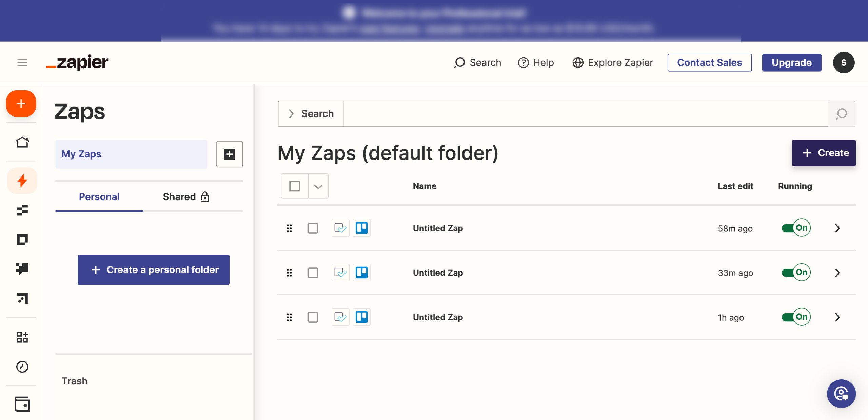Viewport: 868px width, 420px height.
Task: Tick the select-all checkbox in table header
Action: pyautogui.click(x=295, y=186)
